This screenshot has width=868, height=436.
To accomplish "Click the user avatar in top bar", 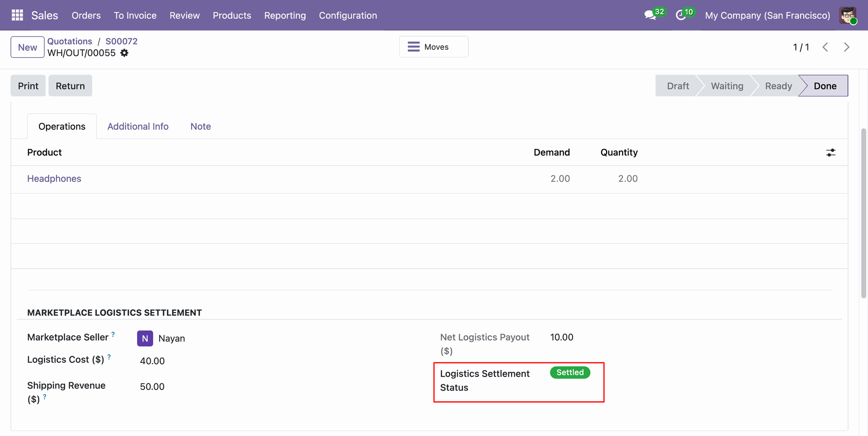I will coord(848,15).
